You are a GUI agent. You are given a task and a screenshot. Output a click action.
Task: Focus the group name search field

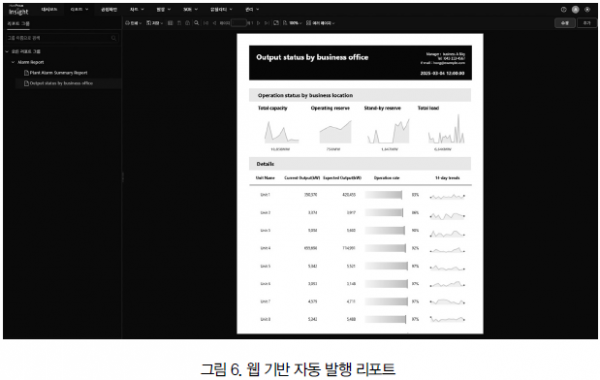point(62,38)
